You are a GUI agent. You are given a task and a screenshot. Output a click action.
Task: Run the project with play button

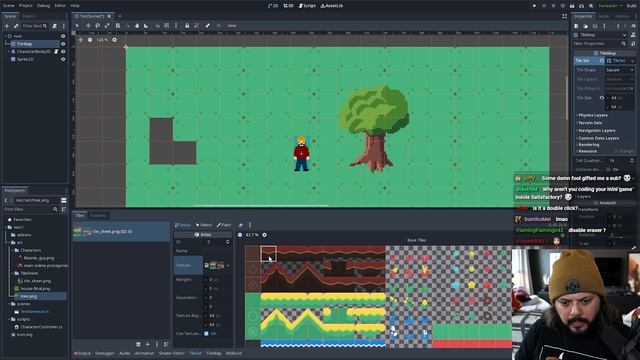coord(534,6)
